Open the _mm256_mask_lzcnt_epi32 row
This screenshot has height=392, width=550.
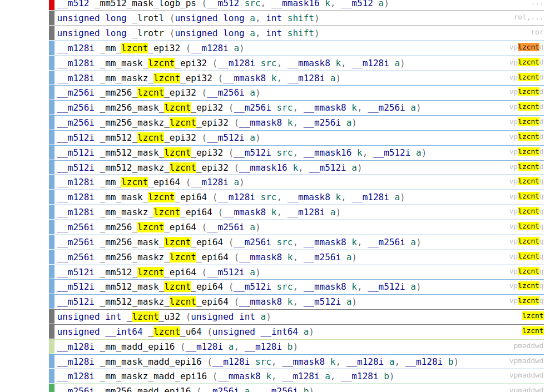[296, 108]
